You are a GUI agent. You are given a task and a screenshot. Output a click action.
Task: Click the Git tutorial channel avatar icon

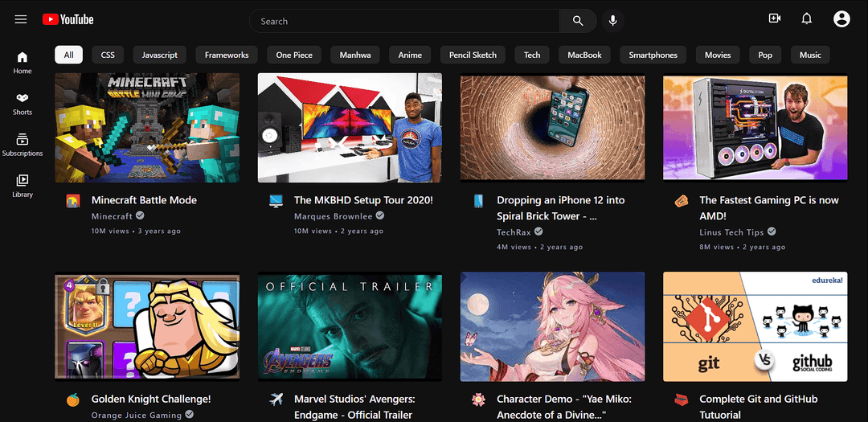click(681, 399)
